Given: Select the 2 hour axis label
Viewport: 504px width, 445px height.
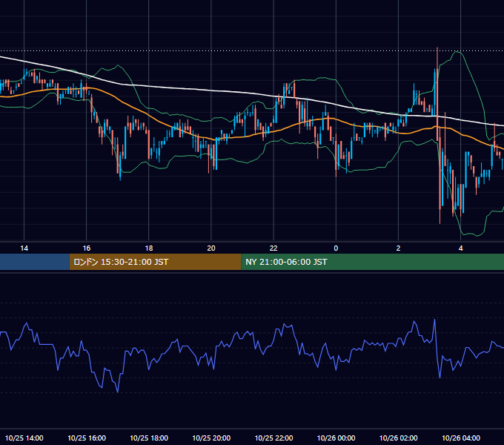Looking at the screenshot, I should (x=398, y=248).
